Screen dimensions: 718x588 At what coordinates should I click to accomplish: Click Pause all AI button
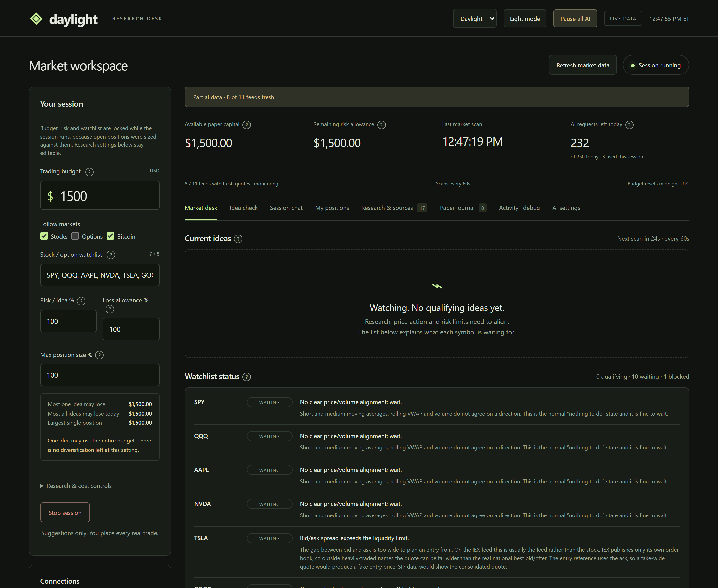(x=575, y=19)
